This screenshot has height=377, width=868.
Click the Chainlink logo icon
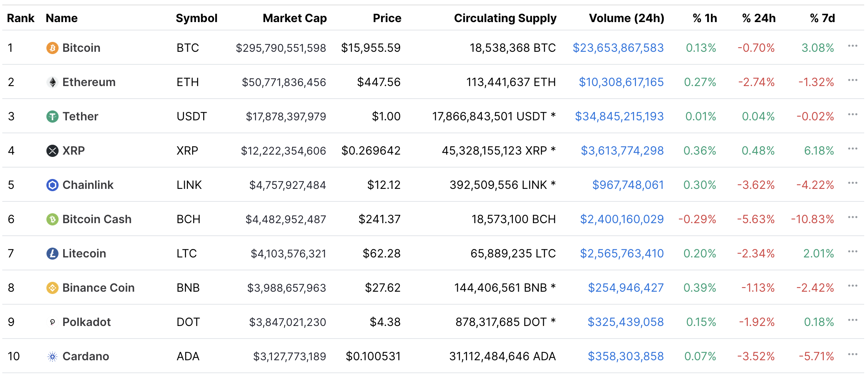[x=52, y=185]
